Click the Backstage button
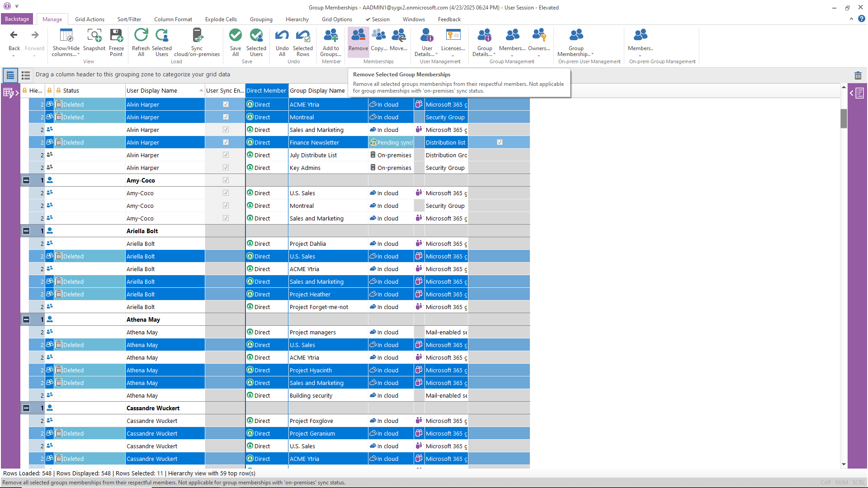 coord(17,19)
